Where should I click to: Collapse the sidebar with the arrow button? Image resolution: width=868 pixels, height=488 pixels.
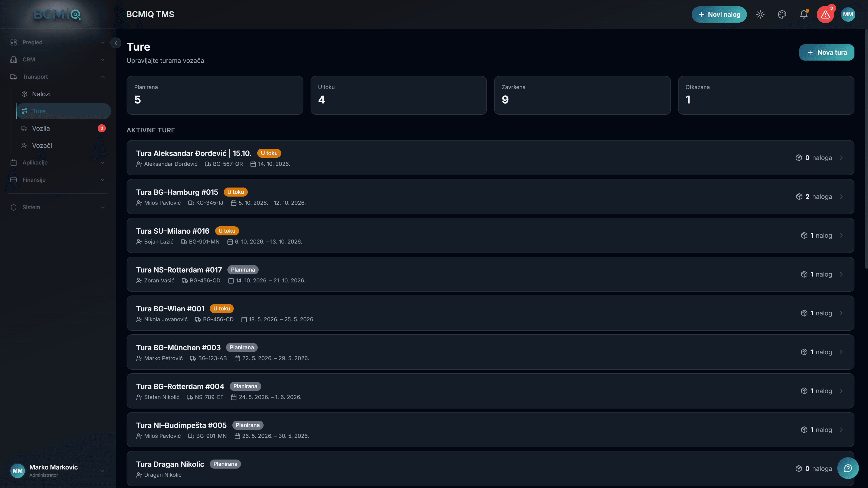[x=116, y=43]
